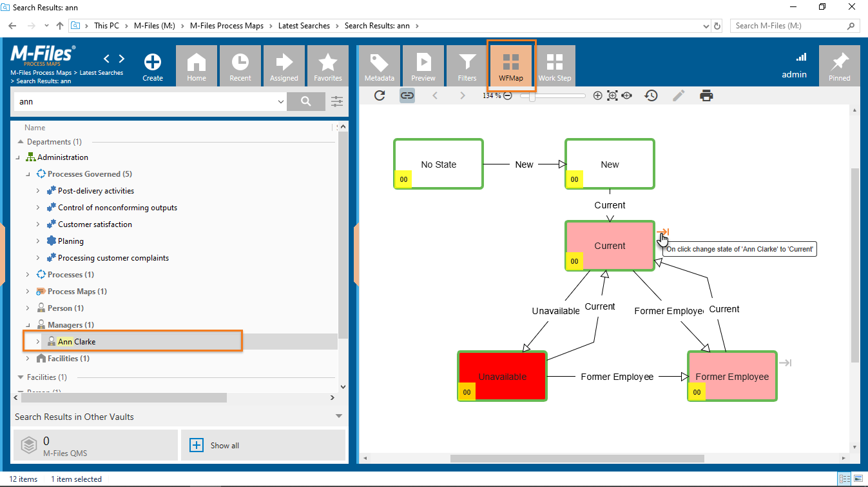Click the Pinned tab
868x487 pixels.
pos(840,66)
